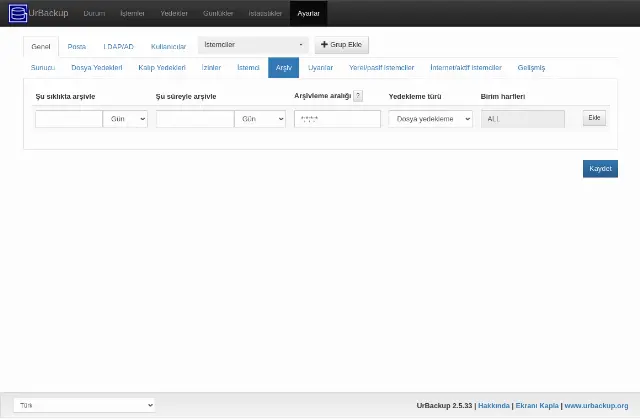The height and width of the screenshot is (420, 640).
Task: Open the İstemci sub-tab
Action: click(248, 68)
